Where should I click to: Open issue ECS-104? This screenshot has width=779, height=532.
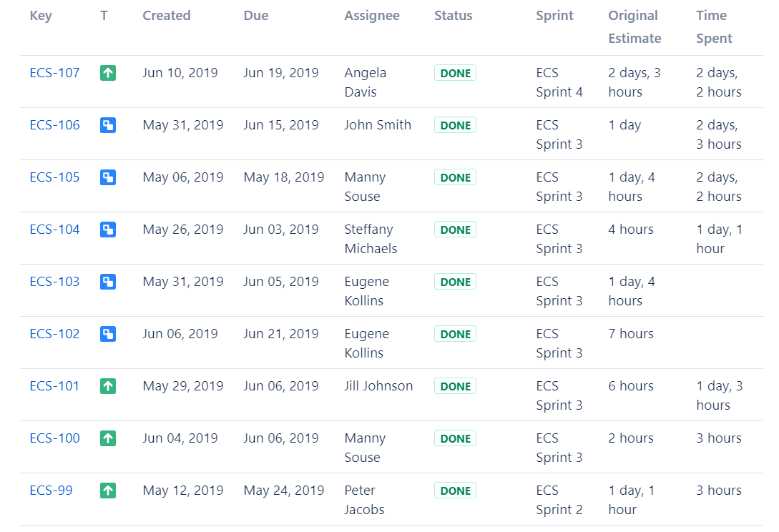point(54,230)
